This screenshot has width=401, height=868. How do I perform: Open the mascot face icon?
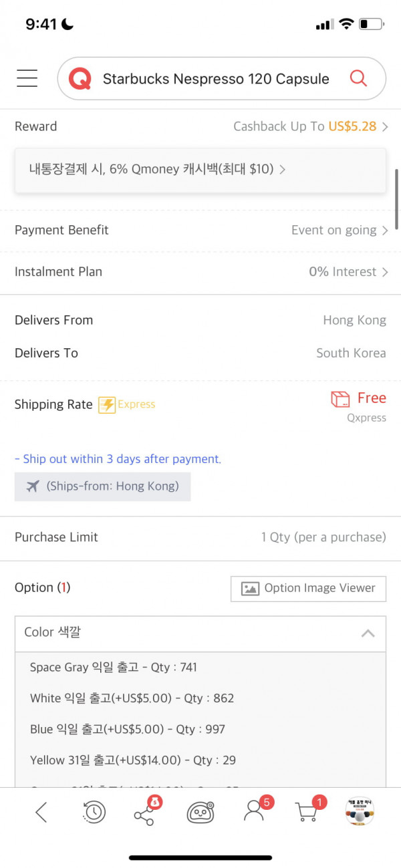(200, 812)
